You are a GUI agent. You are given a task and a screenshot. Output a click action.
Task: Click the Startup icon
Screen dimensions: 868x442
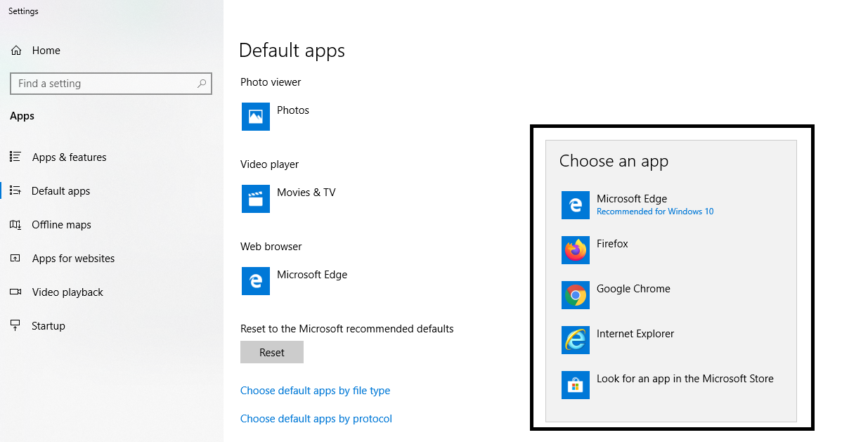click(x=15, y=326)
